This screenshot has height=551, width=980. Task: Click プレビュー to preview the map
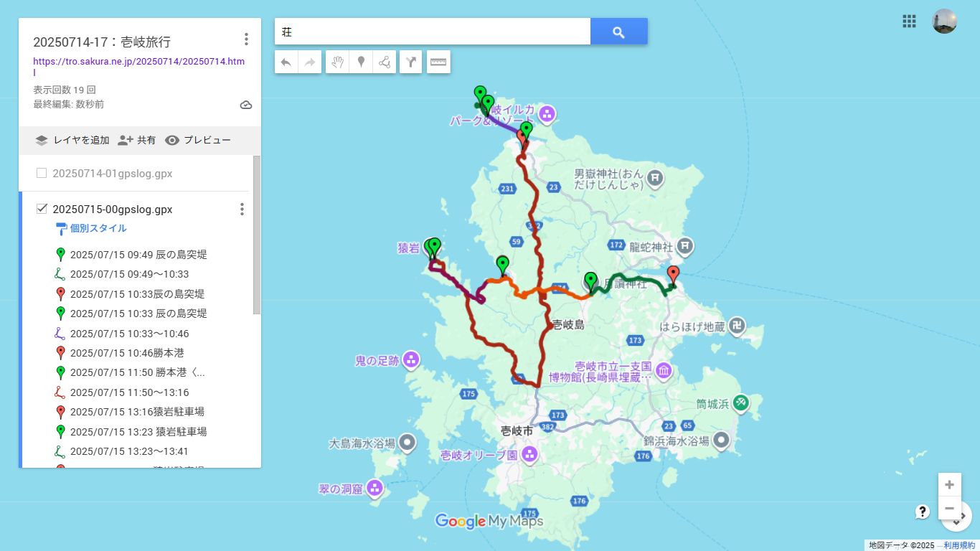pyautogui.click(x=198, y=141)
